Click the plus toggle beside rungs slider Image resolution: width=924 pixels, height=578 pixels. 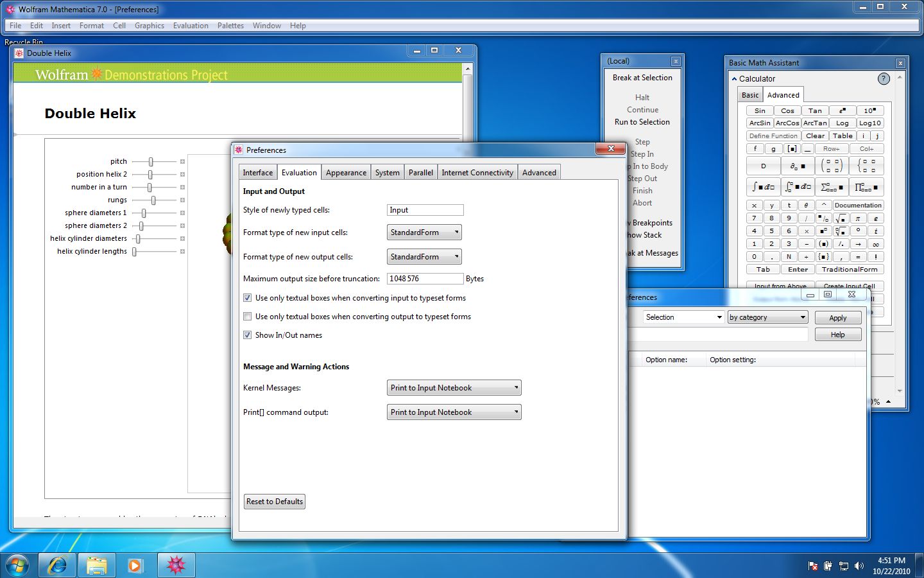182,200
